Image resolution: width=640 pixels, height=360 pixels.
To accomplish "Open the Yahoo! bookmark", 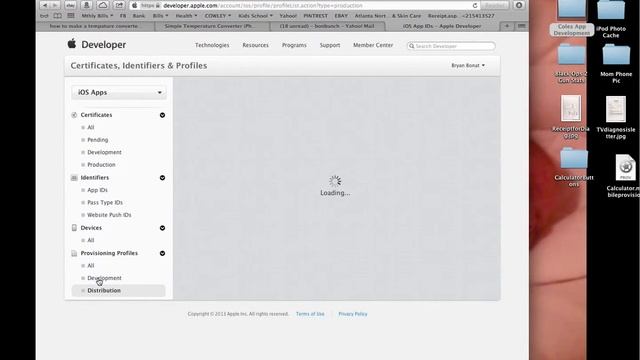I will [288, 16].
